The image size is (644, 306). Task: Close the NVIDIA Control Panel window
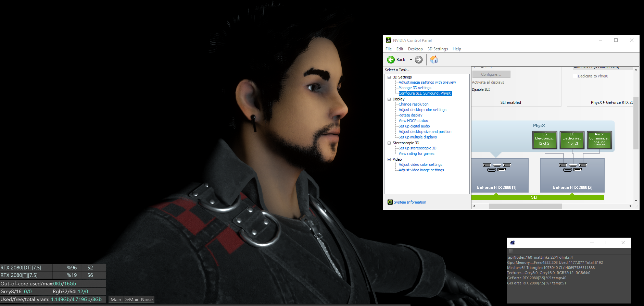[632, 40]
